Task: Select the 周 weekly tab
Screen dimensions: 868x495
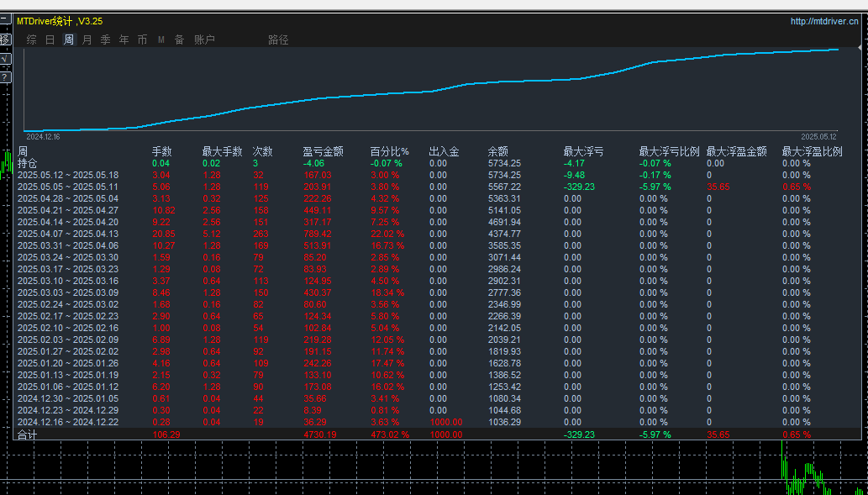Action: (68, 39)
